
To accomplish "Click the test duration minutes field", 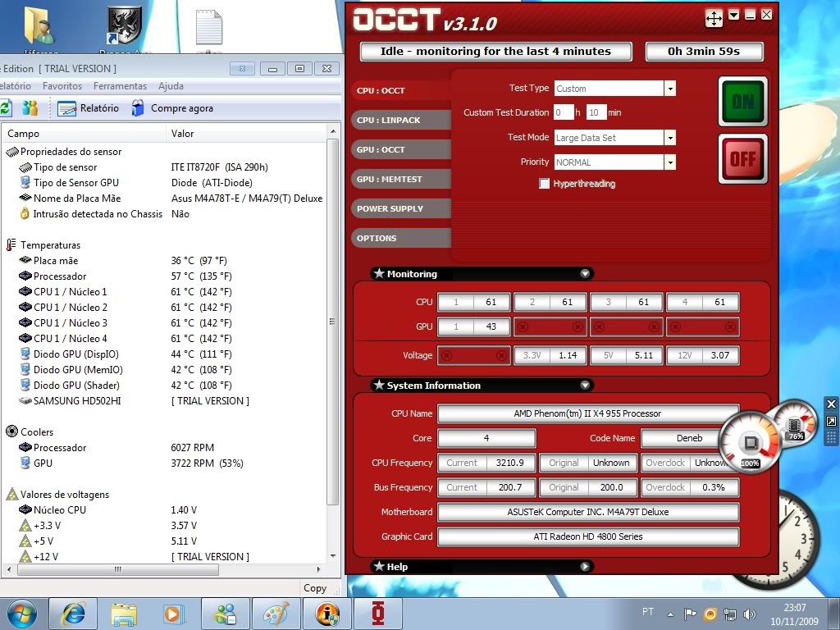I will click(596, 112).
